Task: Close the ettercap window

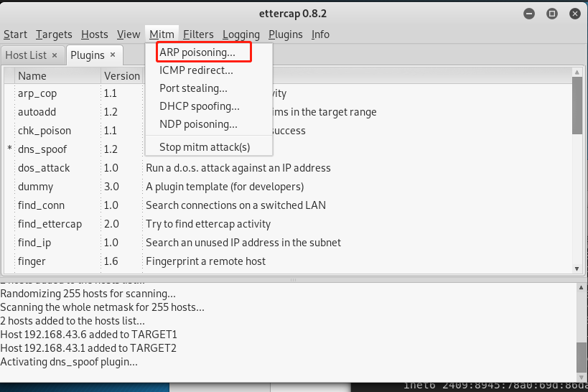Action: point(575,14)
